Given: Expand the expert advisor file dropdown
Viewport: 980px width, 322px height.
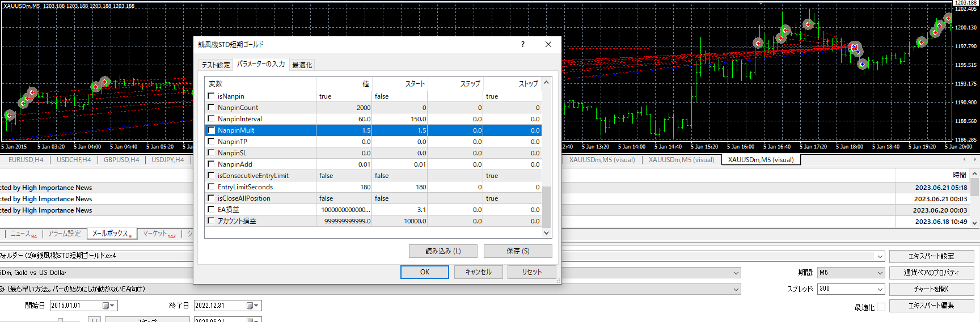Looking at the screenshot, I should tap(880, 256).
